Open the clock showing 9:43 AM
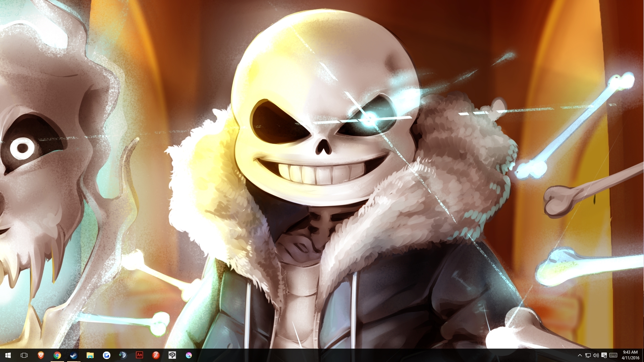Screen dimensions: 644x362 (630, 355)
